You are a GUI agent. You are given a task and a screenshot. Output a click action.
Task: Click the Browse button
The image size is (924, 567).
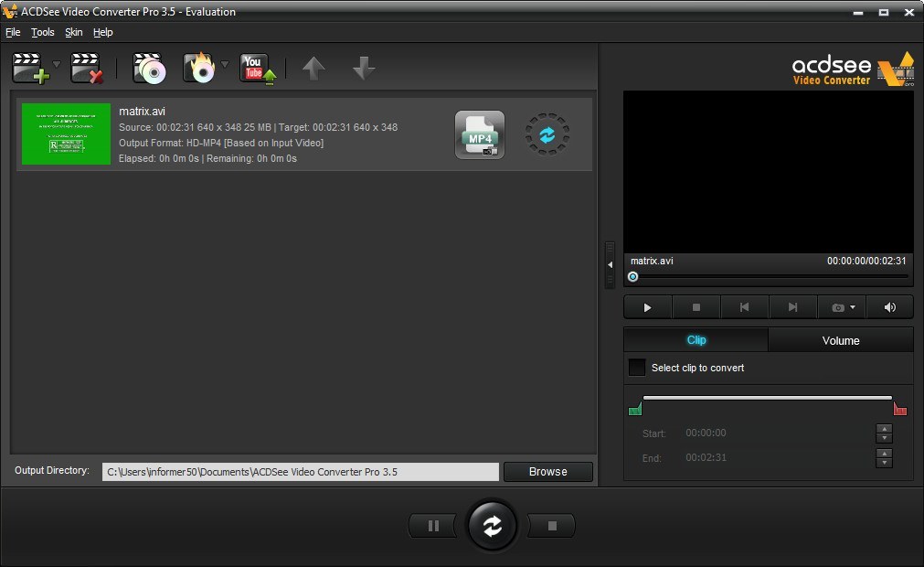(548, 472)
